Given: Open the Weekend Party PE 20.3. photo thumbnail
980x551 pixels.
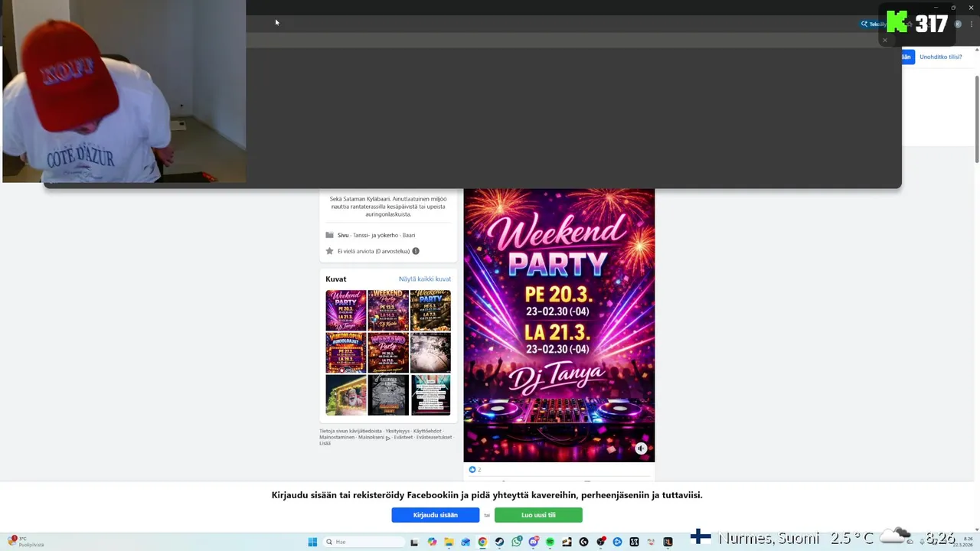Looking at the screenshot, I should [346, 310].
